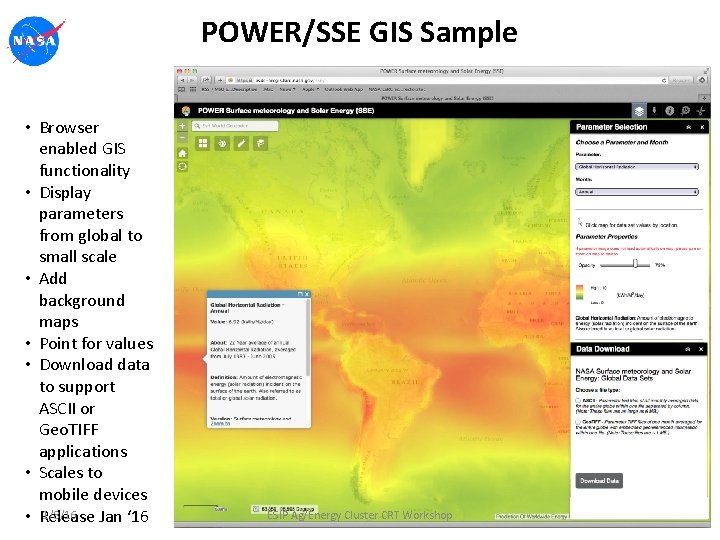Collapse the Parameter Selection panel
720x540 pixels.
(688, 127)
